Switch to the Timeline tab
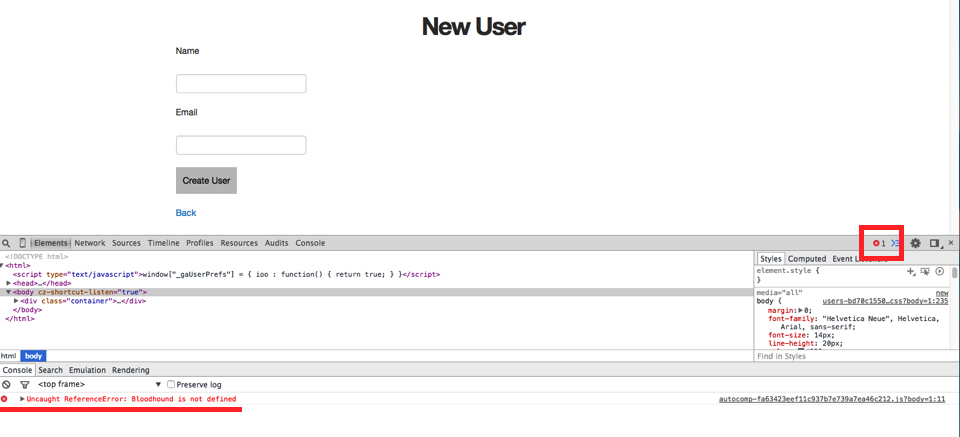 (x=163, y=243)
